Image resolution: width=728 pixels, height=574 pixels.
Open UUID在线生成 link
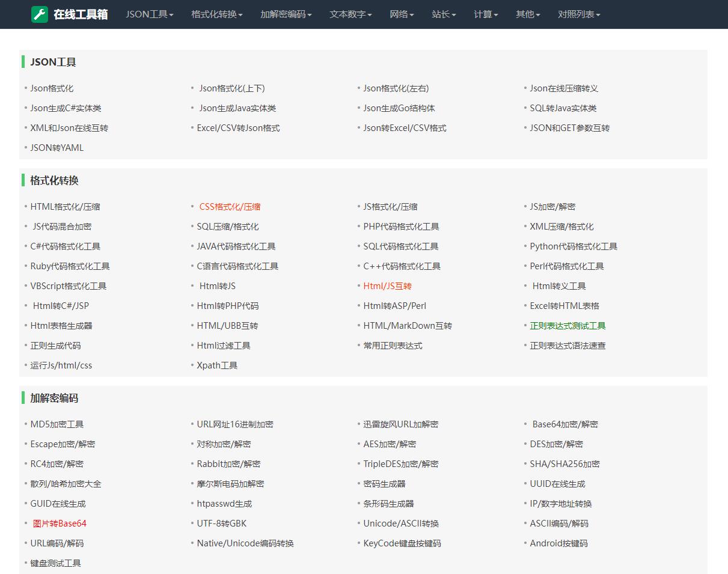click(x=557, y=484)
